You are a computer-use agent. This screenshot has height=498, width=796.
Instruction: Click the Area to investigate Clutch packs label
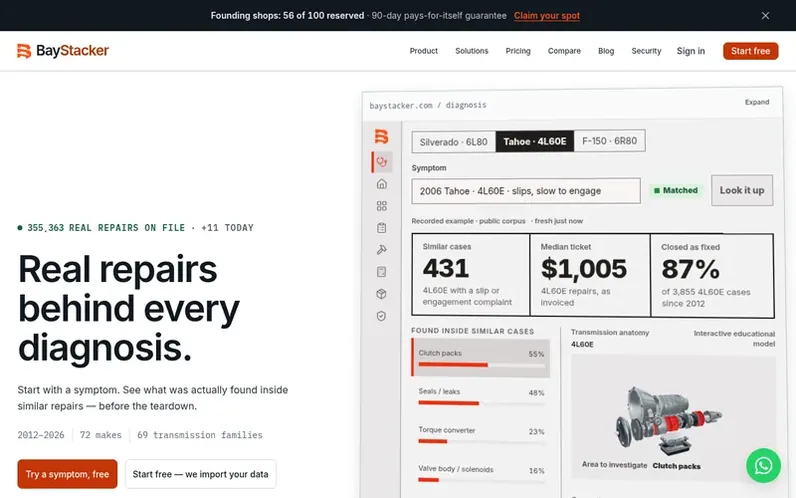(x=641, y=465)
